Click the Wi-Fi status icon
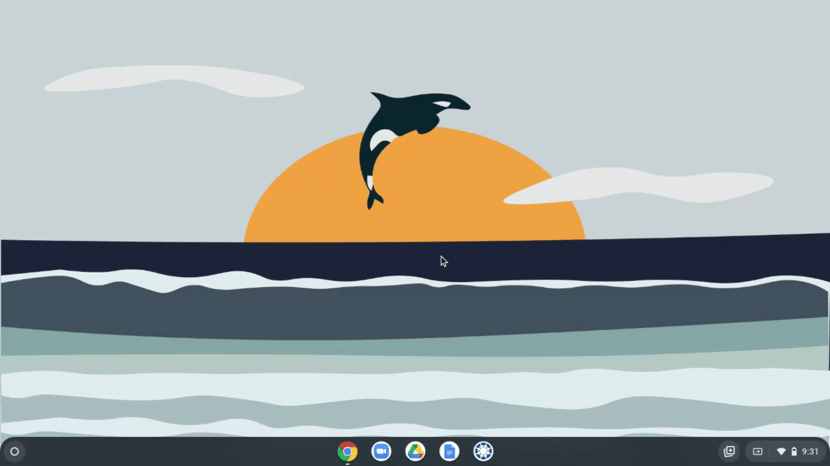The image size is (830, 466). [x=781, y=452]
